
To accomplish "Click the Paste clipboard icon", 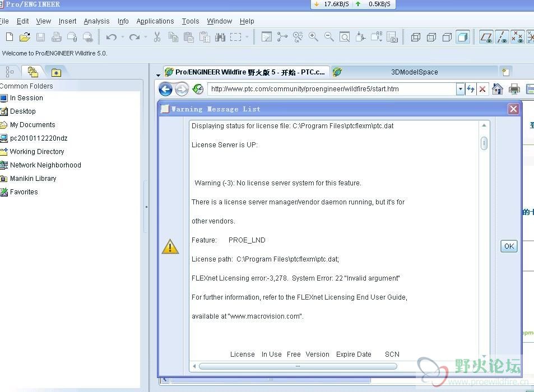I will 189,37.
